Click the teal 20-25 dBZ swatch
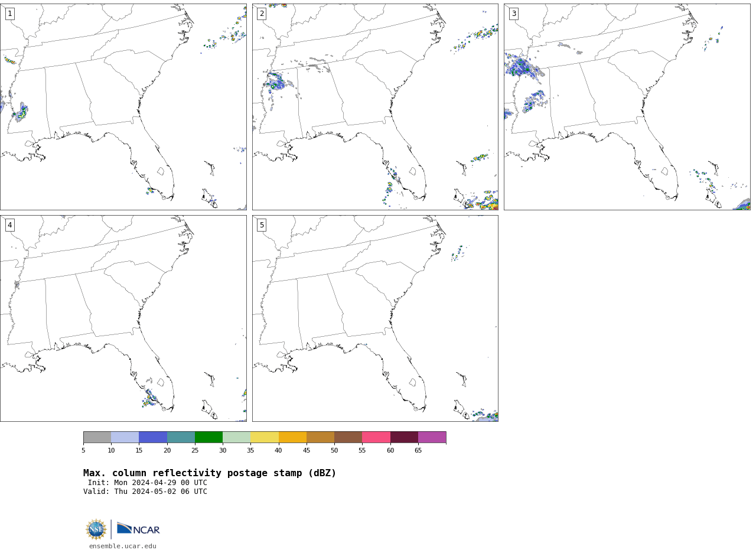This screenshot has height=553, width=756. [181, 437]
